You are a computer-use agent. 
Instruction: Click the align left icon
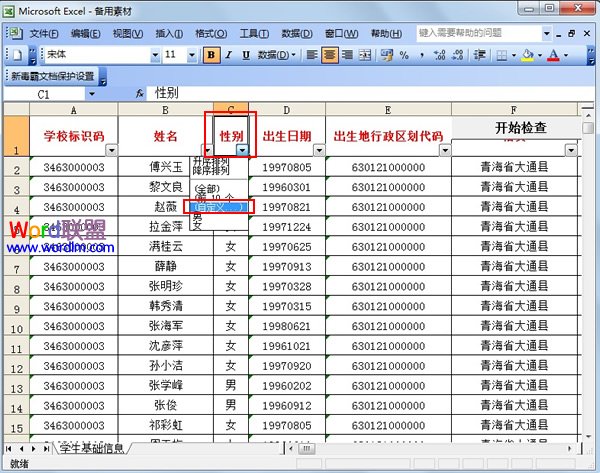click(311, 55)
